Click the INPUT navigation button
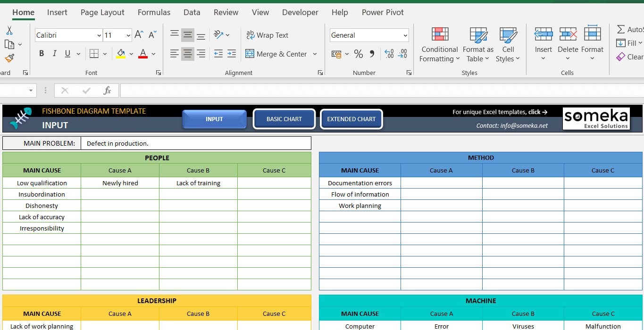Screen dimensions: 644x330 (214, 119)
